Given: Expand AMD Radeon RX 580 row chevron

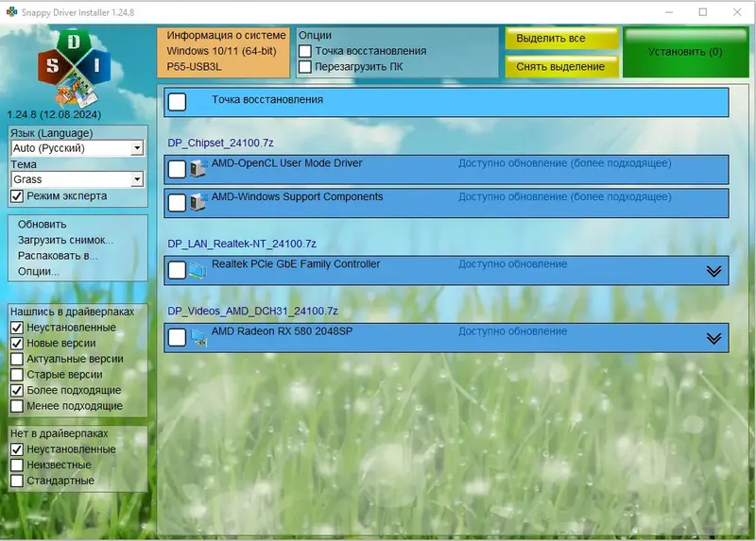Looking at the screenshot, I should point(713,338).
